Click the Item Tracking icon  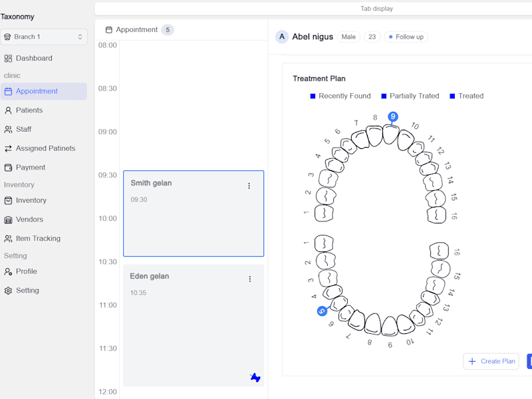point(8,239)
